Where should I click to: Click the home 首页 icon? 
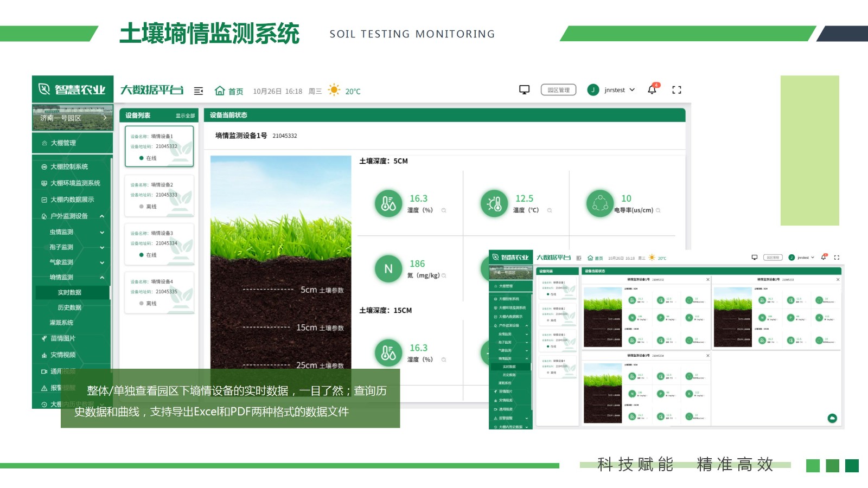(x=220, y=91)
